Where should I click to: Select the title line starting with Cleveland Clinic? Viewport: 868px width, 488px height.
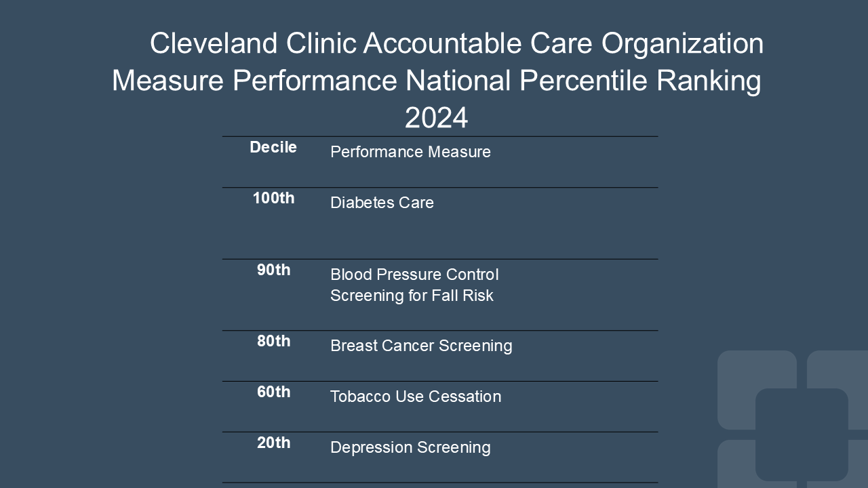point(456,43)
